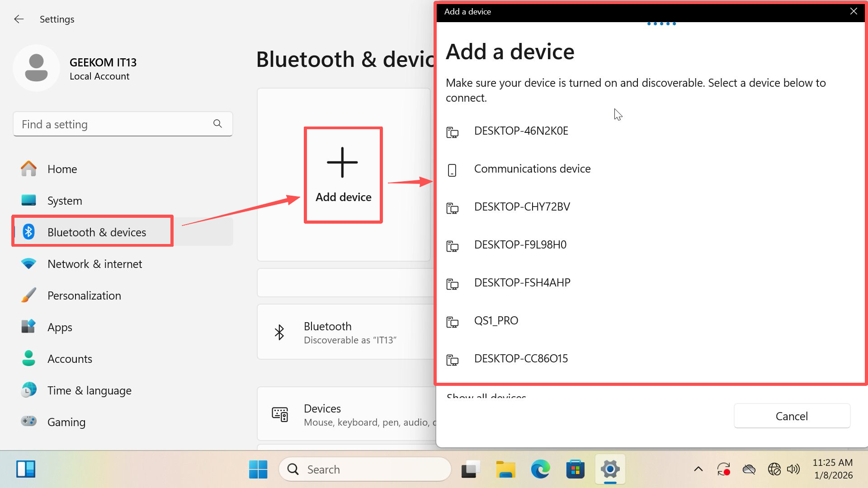The height and width of the screenshot is (488, 868).
Task: Click the back arrow in Settings
Action: click(19, 19)
